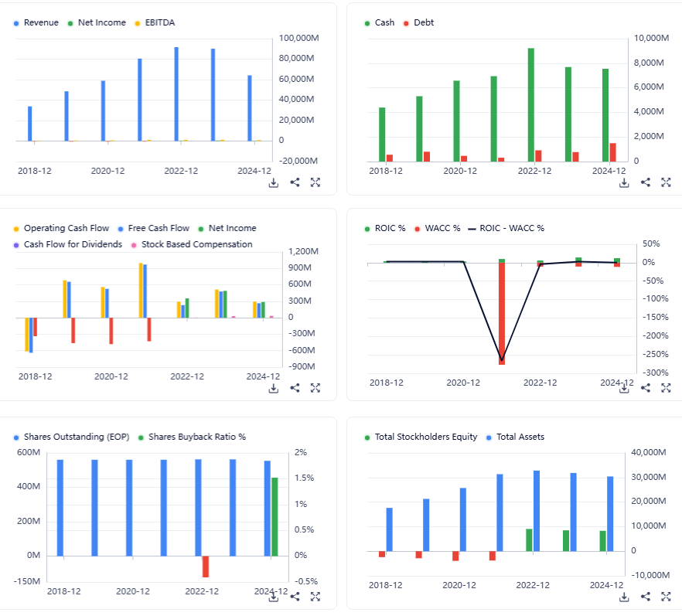The image size is (682, 616).
Task: Expand the Shares Outstanding chart fullscreen
Action: (315, 597)
